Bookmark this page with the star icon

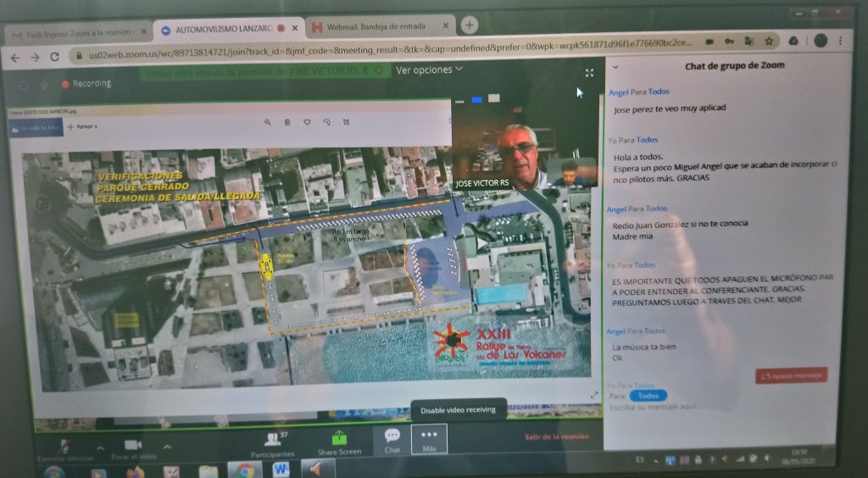768,41
